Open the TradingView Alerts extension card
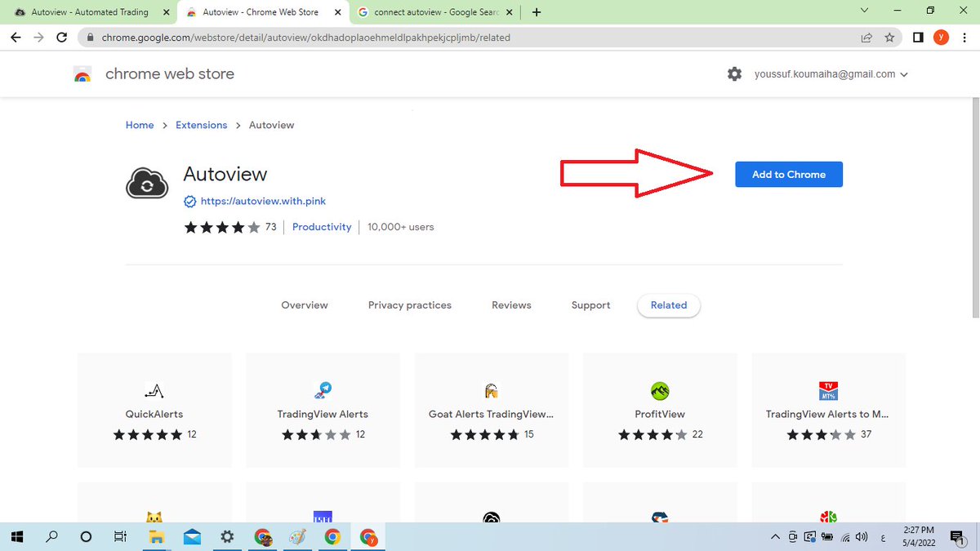This screenshot has height=551, width=980. click(323, 411)
